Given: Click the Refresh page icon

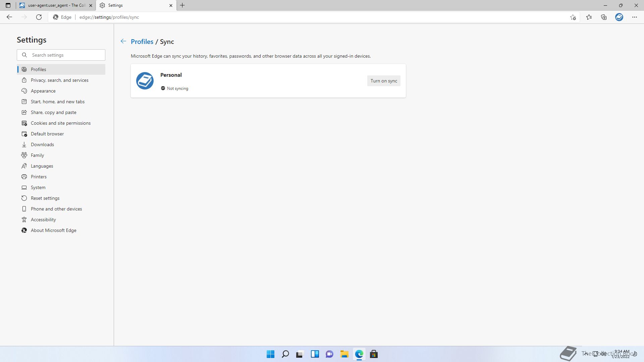Looking at the screenshot, I should 39,17.
